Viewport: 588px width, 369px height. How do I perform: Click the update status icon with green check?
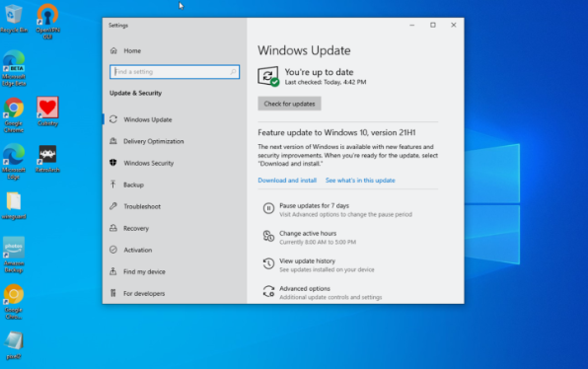coord(268,76)
